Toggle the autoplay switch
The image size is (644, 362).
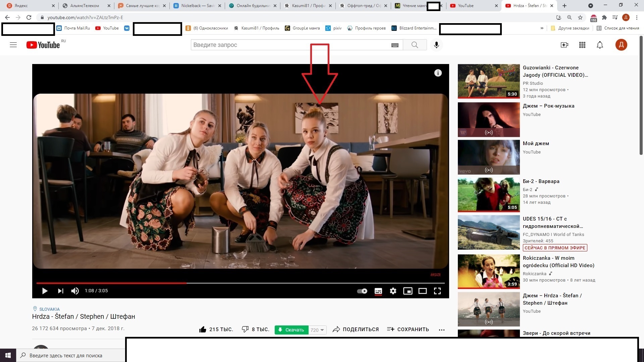coord(362,291)
